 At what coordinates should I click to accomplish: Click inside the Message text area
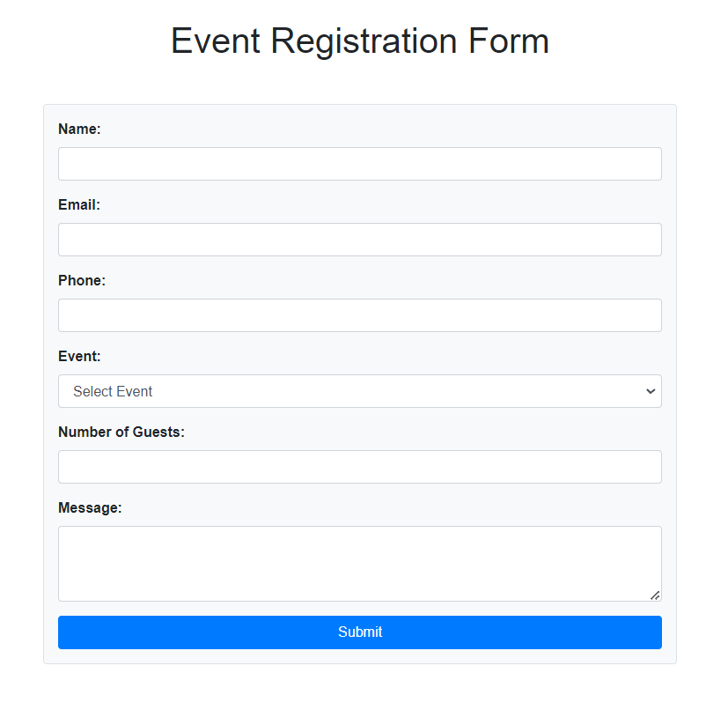click(360, 564)
